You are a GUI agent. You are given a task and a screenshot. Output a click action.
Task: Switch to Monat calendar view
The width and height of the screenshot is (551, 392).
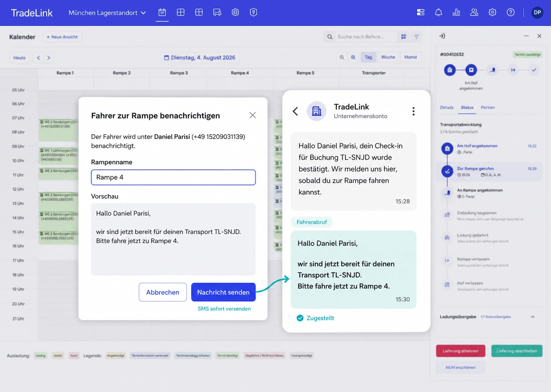411,57
